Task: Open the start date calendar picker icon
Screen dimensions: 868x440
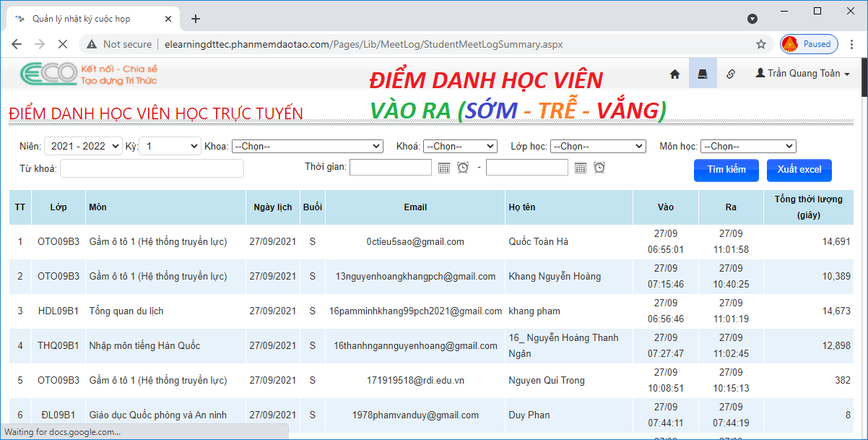Action: (x=444, y=168)
